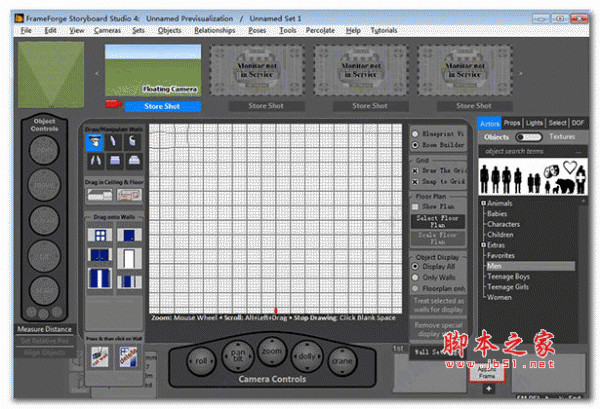
Task: Select the Only Walls radio option
Action: pos(415,277)
